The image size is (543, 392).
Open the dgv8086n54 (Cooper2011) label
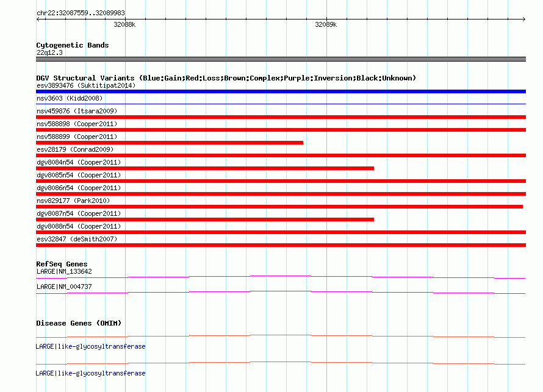coord(79,188)
